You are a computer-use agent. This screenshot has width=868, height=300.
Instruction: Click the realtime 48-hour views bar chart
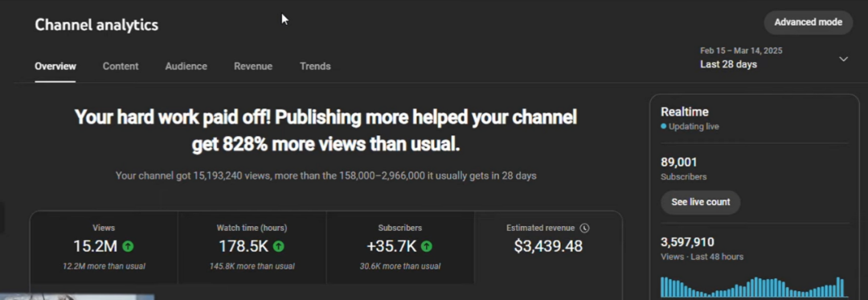click(x=753, y=286)
